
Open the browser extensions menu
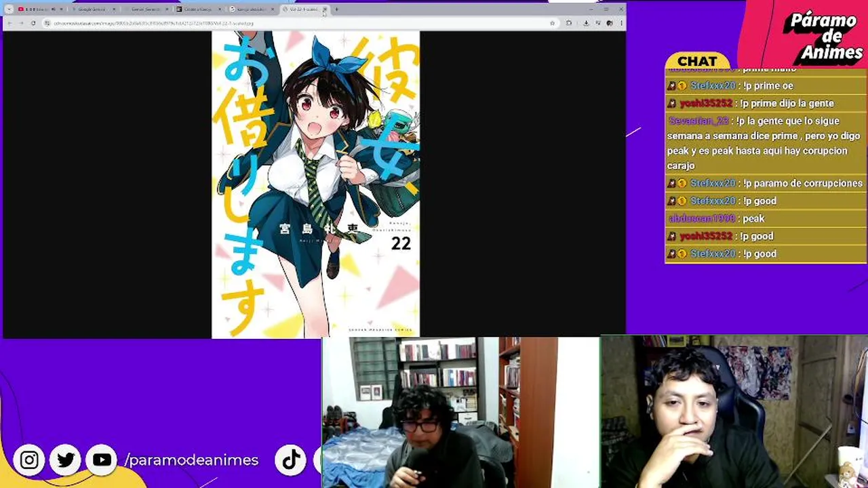[569, 23]
